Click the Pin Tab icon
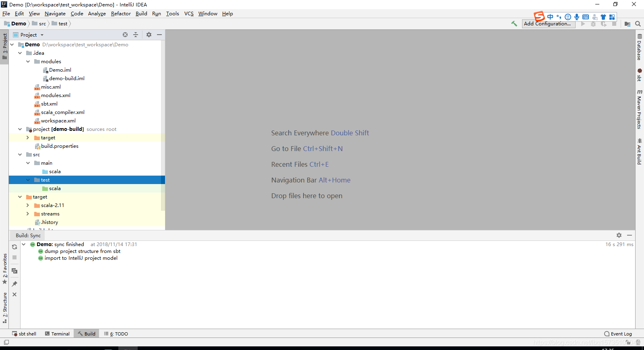The width and height of the screenshot is (644, 350). [14, 284]
